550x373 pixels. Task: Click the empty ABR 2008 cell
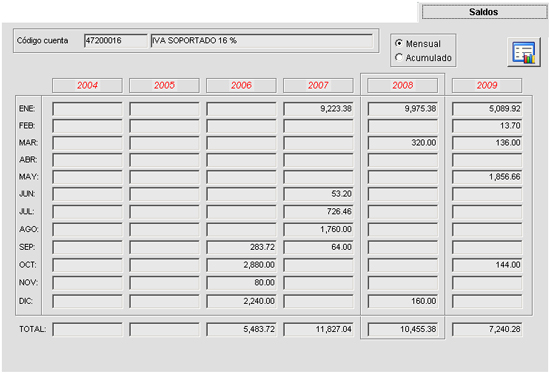403,160
